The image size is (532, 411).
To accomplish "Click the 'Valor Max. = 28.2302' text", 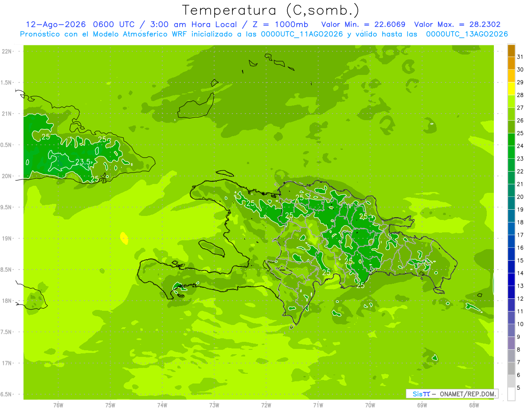I will pos(457,24).
